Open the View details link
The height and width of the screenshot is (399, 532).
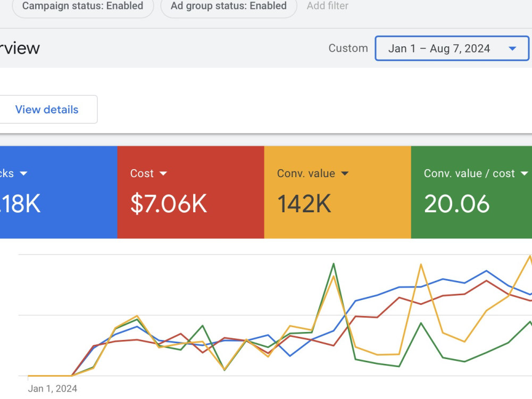pos(47,110)
